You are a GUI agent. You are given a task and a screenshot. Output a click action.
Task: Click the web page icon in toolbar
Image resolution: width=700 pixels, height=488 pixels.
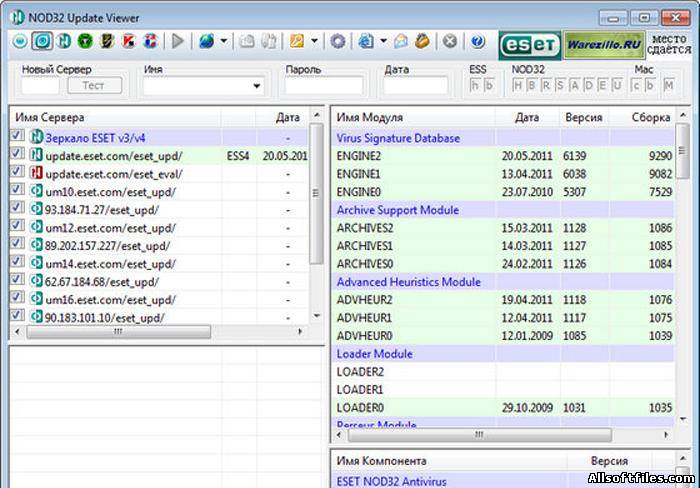click(366, 41)
